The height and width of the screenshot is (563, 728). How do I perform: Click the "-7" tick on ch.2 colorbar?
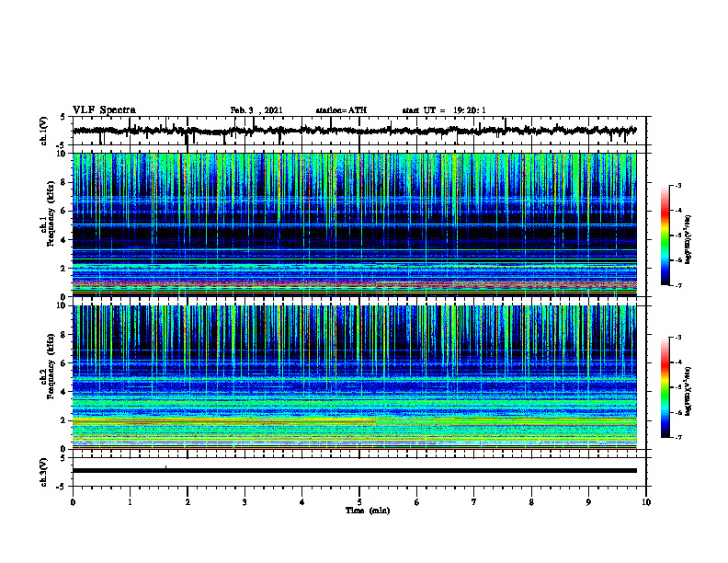coord(677,437)
